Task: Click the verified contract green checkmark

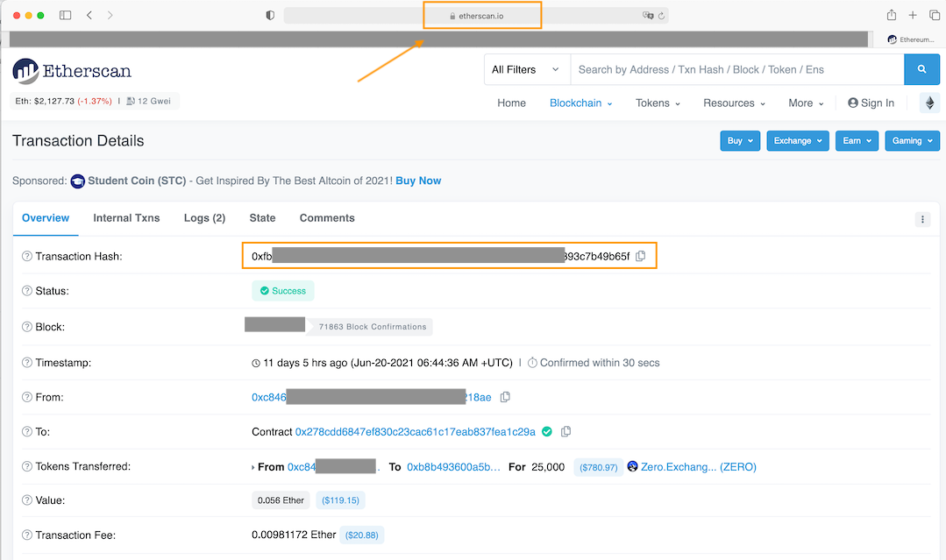Action: (x=547, y=431)
